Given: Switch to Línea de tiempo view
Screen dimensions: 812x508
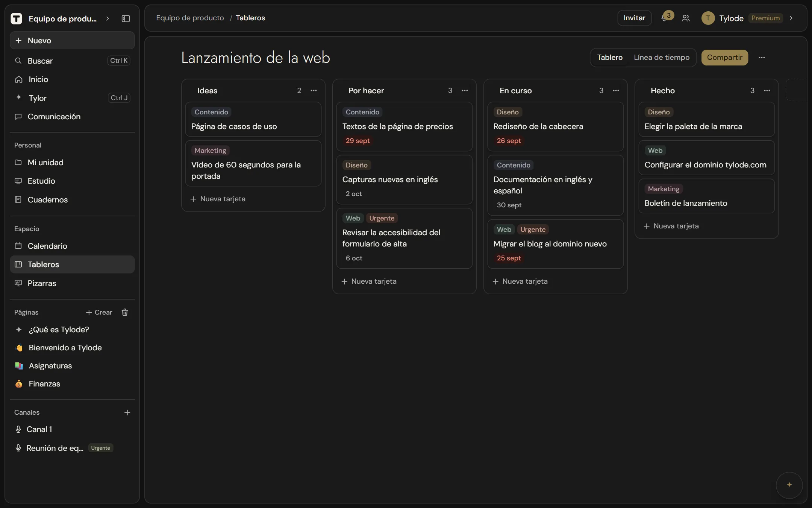Looking at the screenshot, I should pyautogui.click(x=662, y=58).
